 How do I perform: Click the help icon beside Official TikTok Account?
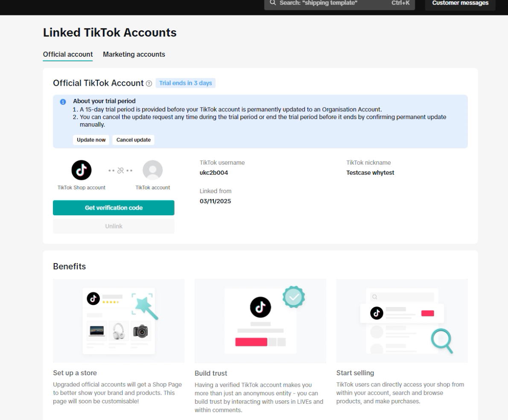[149, 84]
